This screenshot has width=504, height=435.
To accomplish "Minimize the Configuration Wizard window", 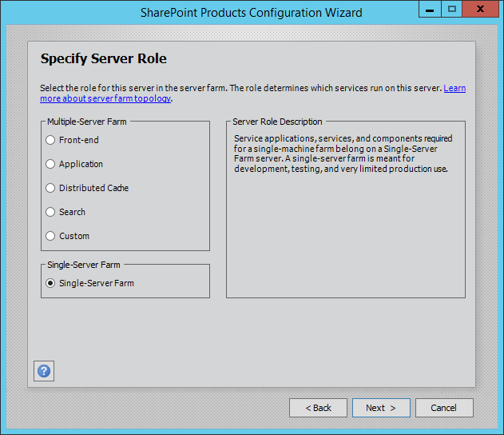I will [428, 10].
